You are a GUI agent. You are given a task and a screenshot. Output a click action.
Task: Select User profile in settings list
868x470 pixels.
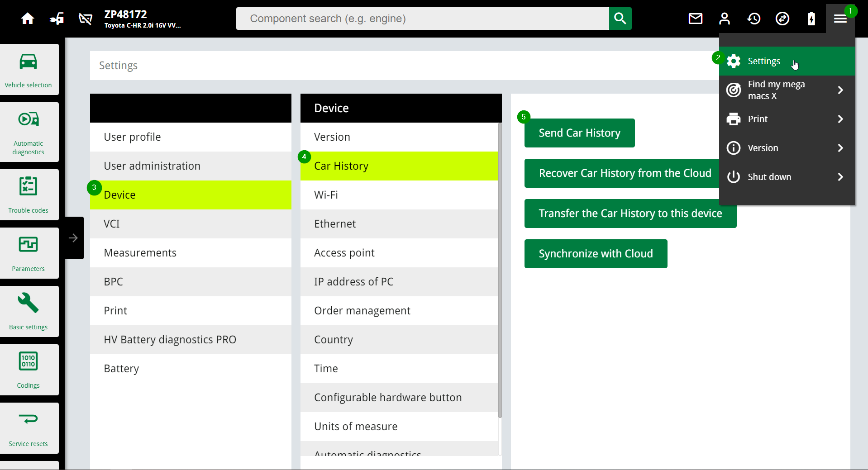191,137
